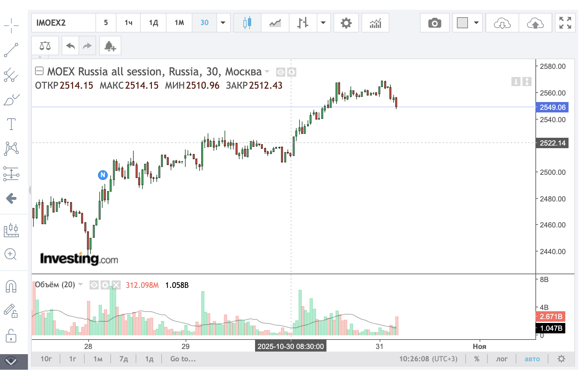Toggle авто auto scale
This screenshot has width=588, height=373.
pos(532,359)
